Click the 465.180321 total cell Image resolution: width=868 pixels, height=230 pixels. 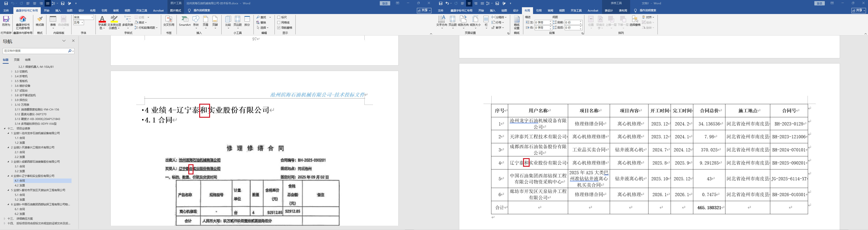click(x=709, y=207)
